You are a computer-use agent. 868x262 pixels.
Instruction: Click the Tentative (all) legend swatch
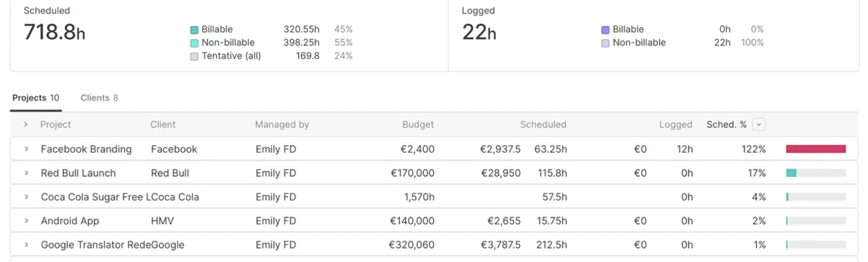[x=194, y=56]
